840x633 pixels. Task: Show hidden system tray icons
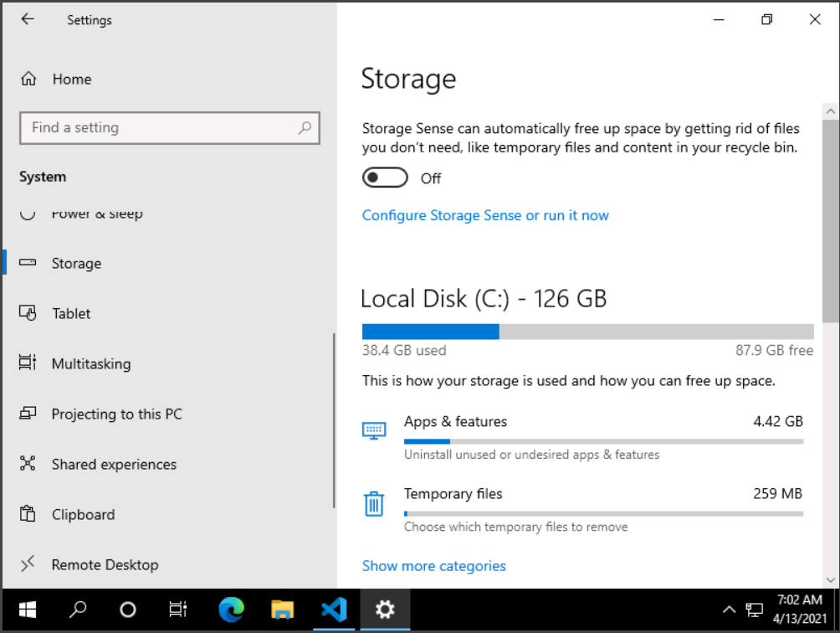(x=729, y=610)
